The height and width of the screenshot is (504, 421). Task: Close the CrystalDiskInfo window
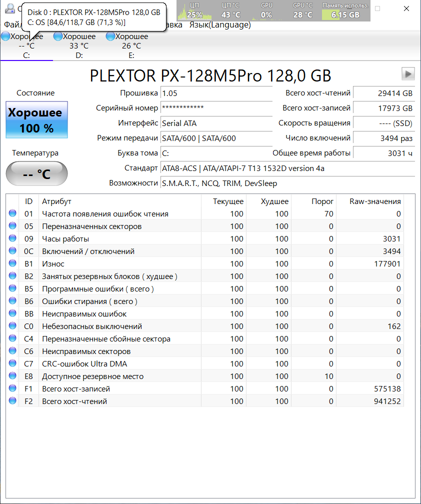point(406,8)
